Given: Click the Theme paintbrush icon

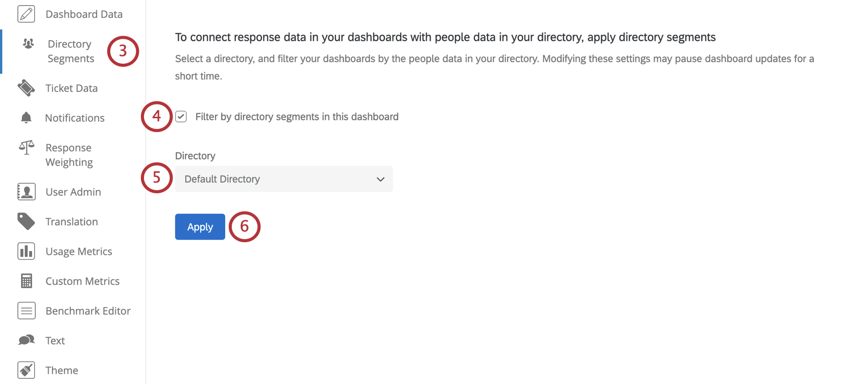Looking at the screenshot, I should coord(26,370).
